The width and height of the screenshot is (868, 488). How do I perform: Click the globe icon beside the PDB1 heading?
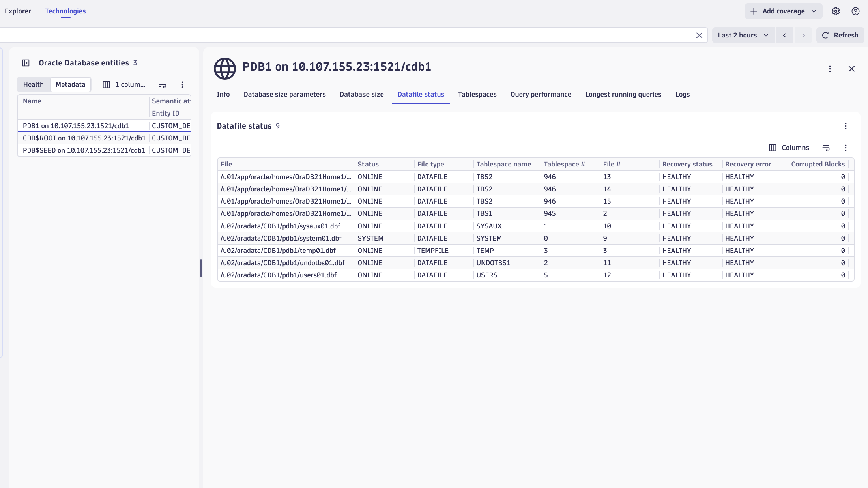[225, 67]
